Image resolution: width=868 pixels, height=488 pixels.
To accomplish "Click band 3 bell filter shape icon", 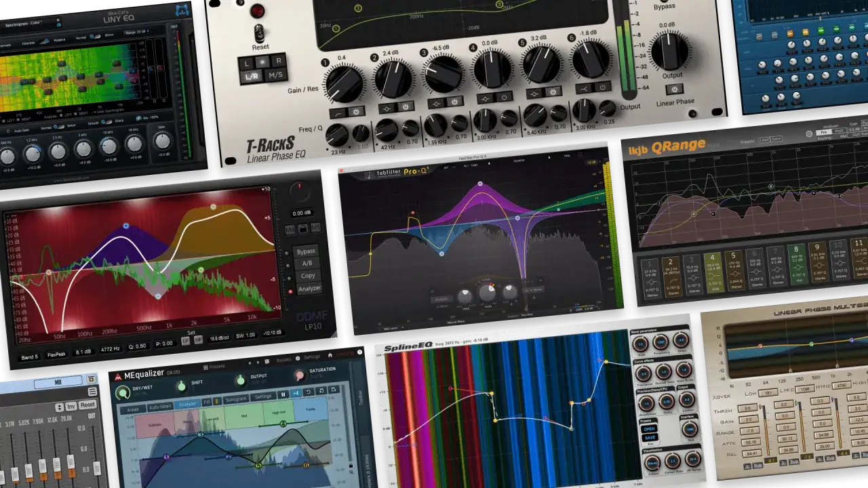I will (x=437, y=103).
